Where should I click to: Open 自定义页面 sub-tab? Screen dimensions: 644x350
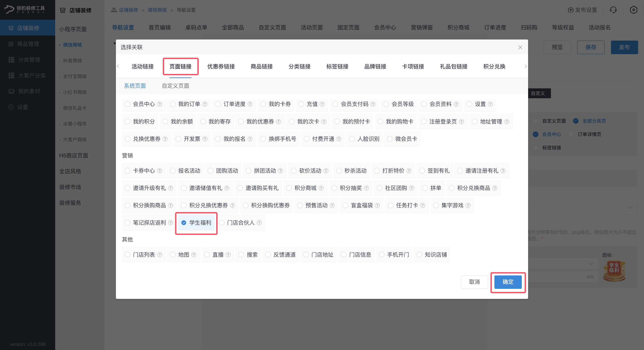(x=175, y=86)
